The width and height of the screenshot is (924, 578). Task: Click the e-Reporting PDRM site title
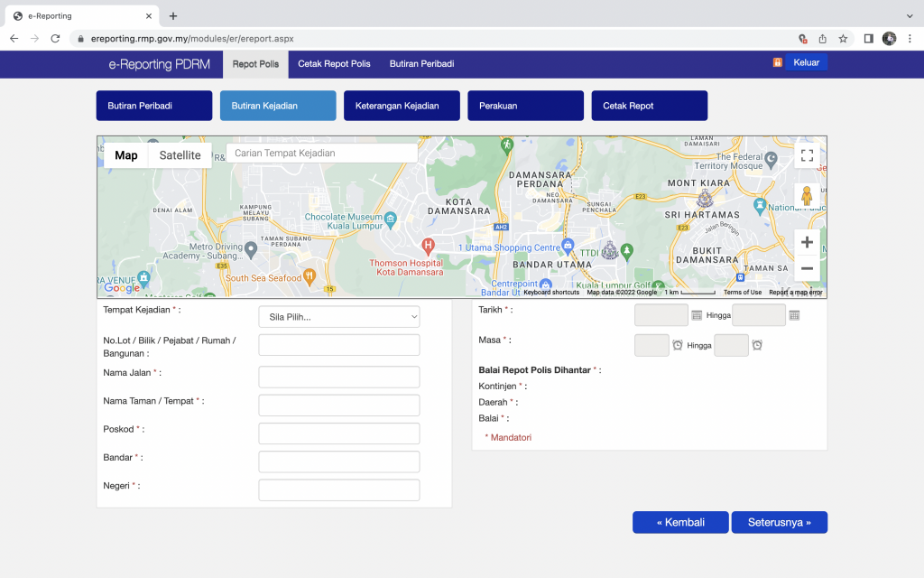159,64
